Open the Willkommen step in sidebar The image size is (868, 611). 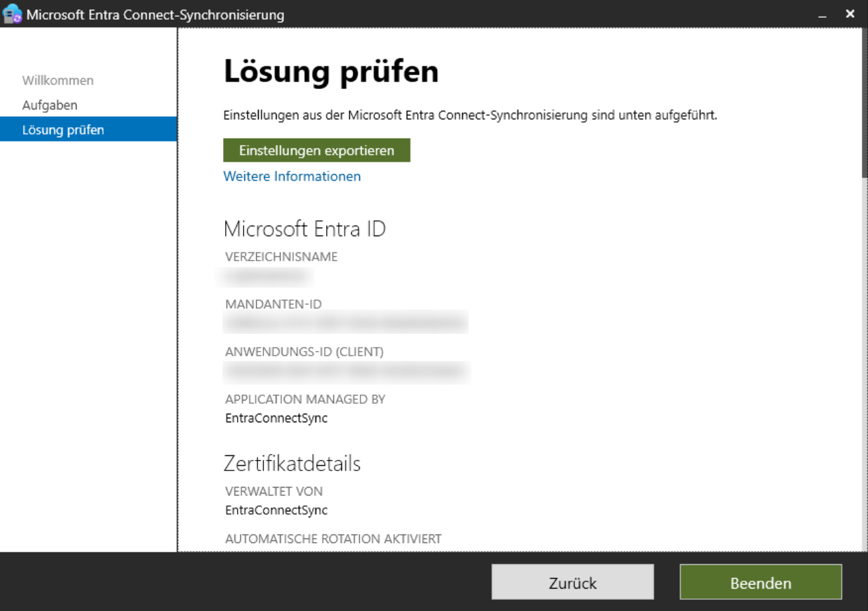click(x=58, y=80)
